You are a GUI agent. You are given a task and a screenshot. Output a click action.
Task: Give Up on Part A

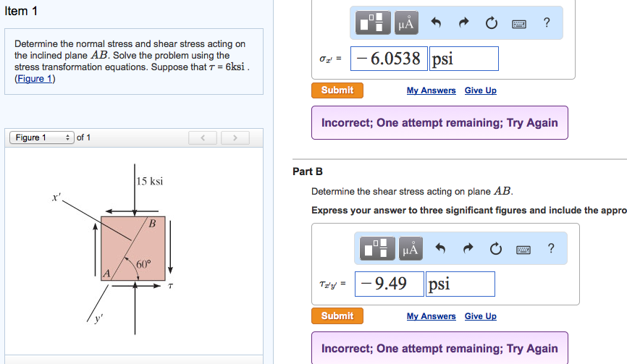[x=480, y=90]
